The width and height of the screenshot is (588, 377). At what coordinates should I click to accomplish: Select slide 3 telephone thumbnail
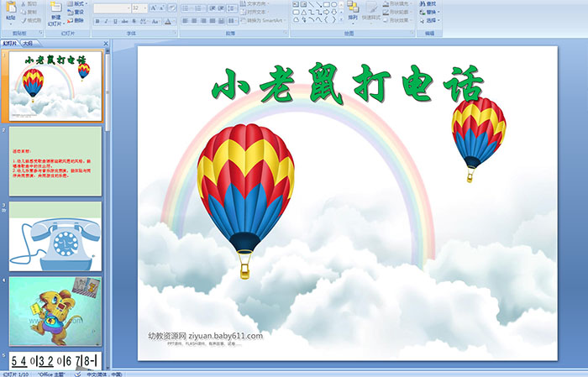point(55,237)
